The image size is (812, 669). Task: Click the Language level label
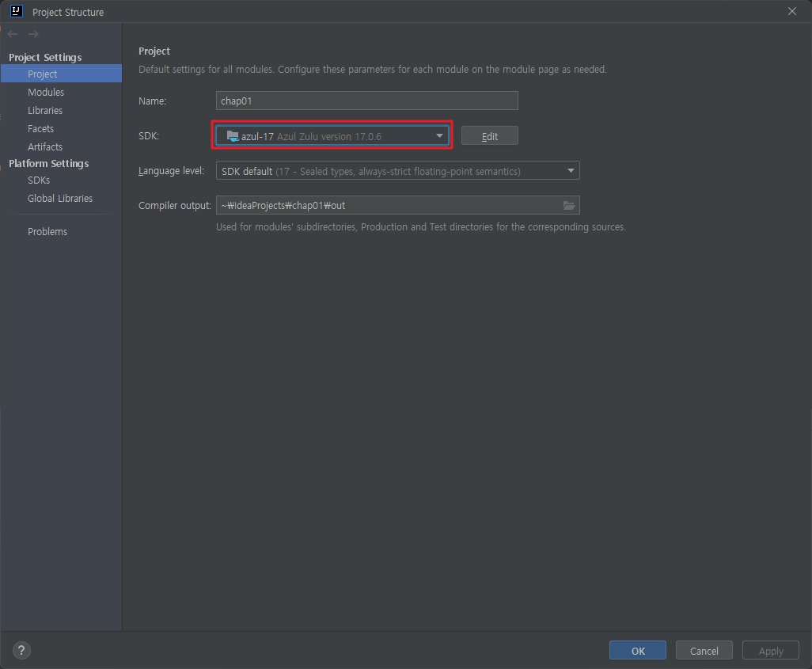(172, 170)
